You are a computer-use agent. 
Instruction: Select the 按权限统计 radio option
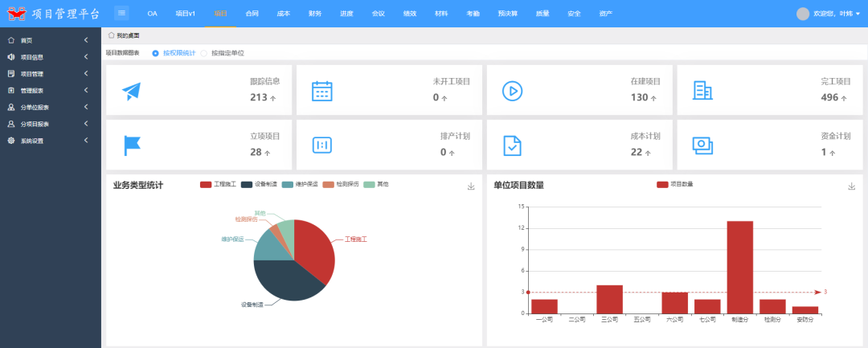156,53
